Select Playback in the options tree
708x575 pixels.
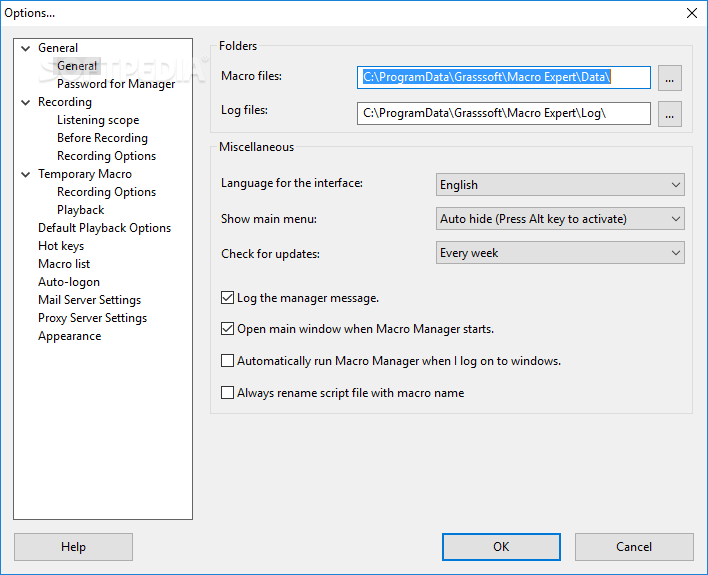80,210
